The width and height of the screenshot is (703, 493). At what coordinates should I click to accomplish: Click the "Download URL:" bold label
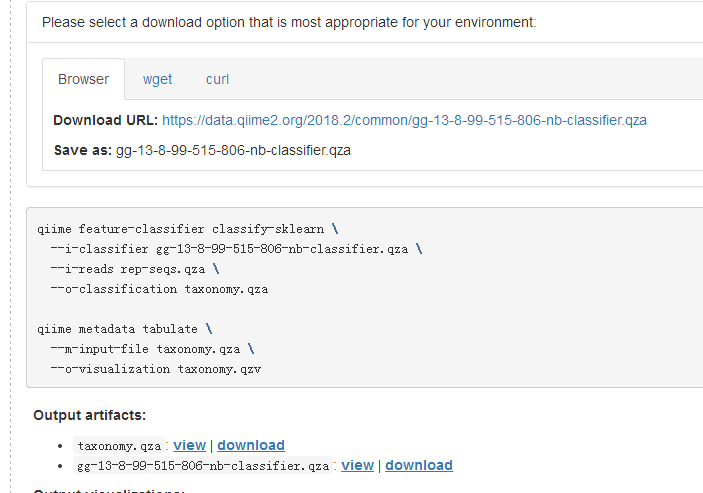pos(105,120)
